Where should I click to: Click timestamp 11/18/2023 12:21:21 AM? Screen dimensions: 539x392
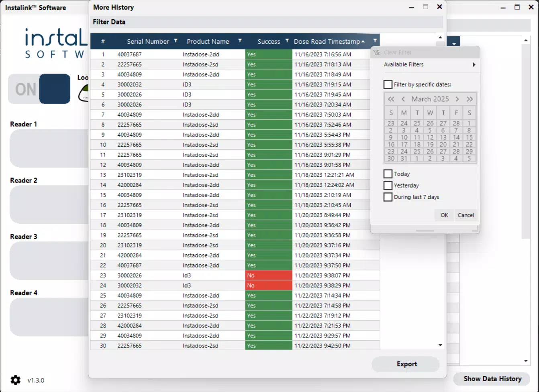pyautogui.click(x=324, y=175)
